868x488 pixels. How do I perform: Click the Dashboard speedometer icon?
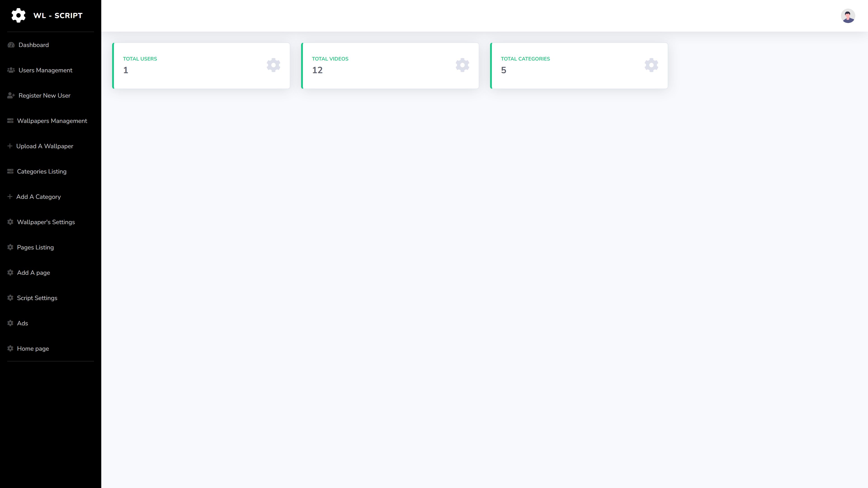[x=11, y=45]
